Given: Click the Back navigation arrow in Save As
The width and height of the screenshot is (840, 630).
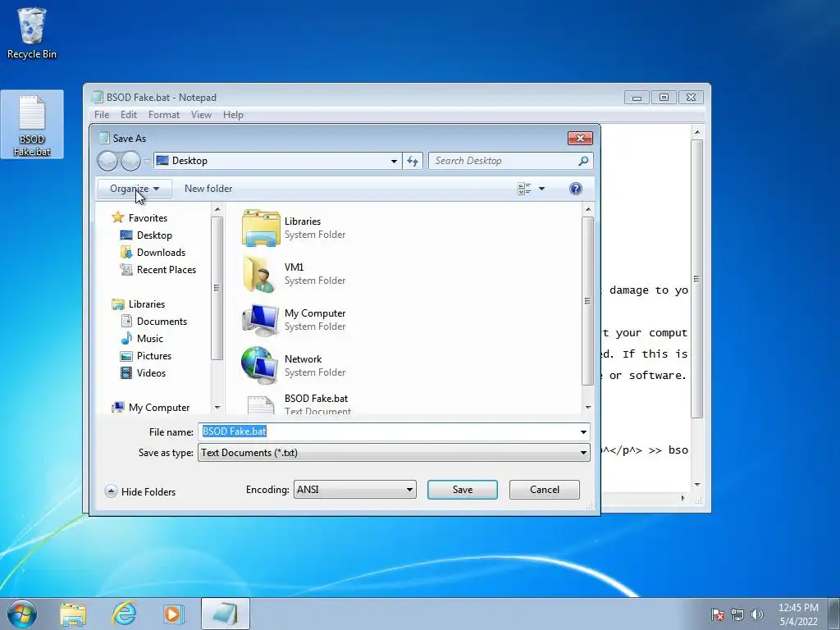Looking at the screenshot, I should pyautogui.click(x=107, y=161).
